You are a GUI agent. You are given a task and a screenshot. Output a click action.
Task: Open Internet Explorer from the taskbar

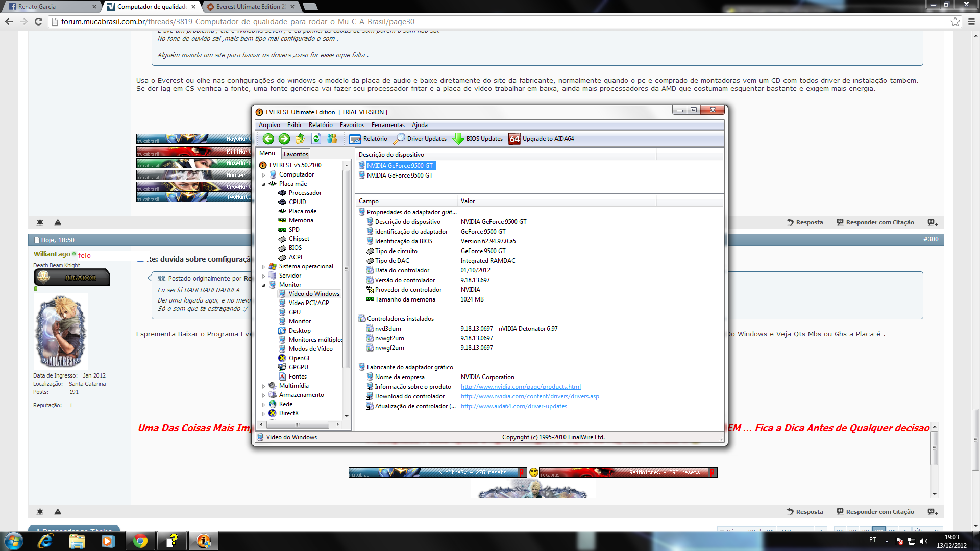(45, 541)
